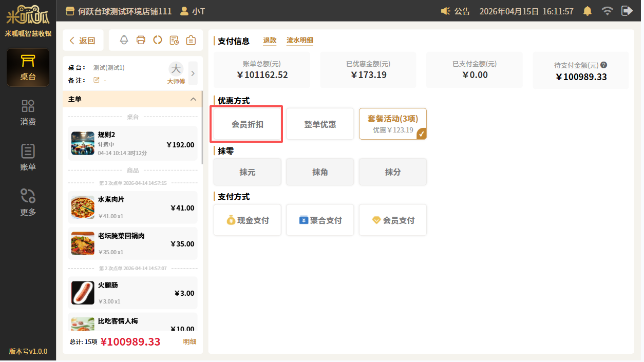This screenshot has width=644, height=362.
Task: Click the printer icon
Action: pos(141,40)
